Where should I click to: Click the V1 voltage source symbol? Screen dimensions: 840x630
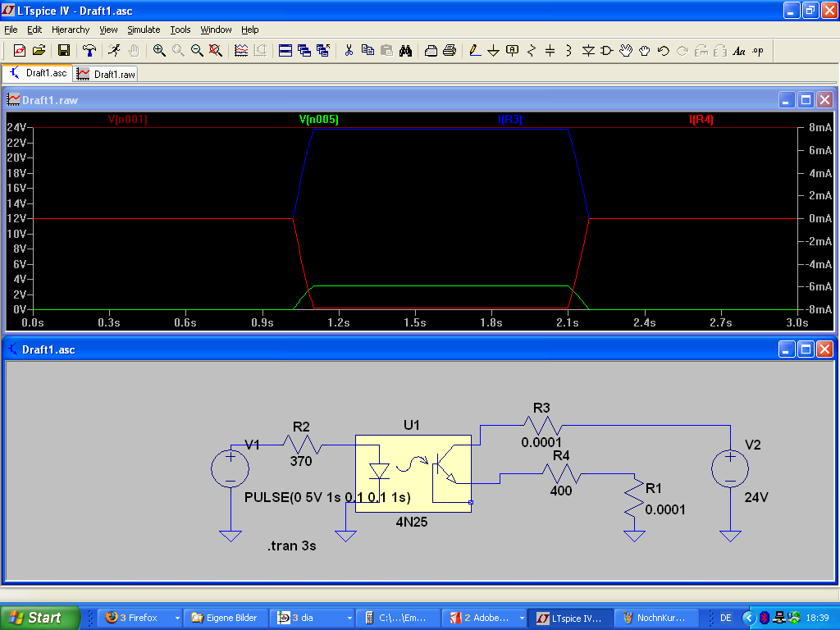230,468
